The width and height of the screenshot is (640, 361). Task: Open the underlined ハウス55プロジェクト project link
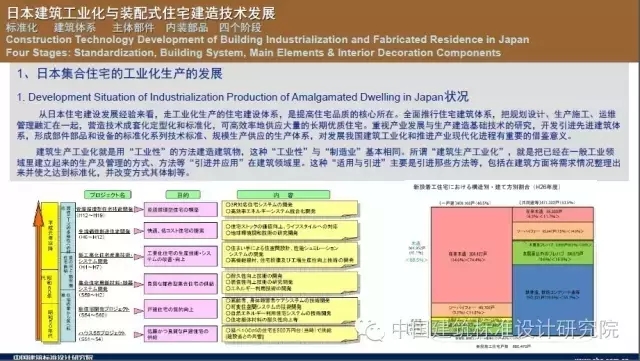click(102, 333)
